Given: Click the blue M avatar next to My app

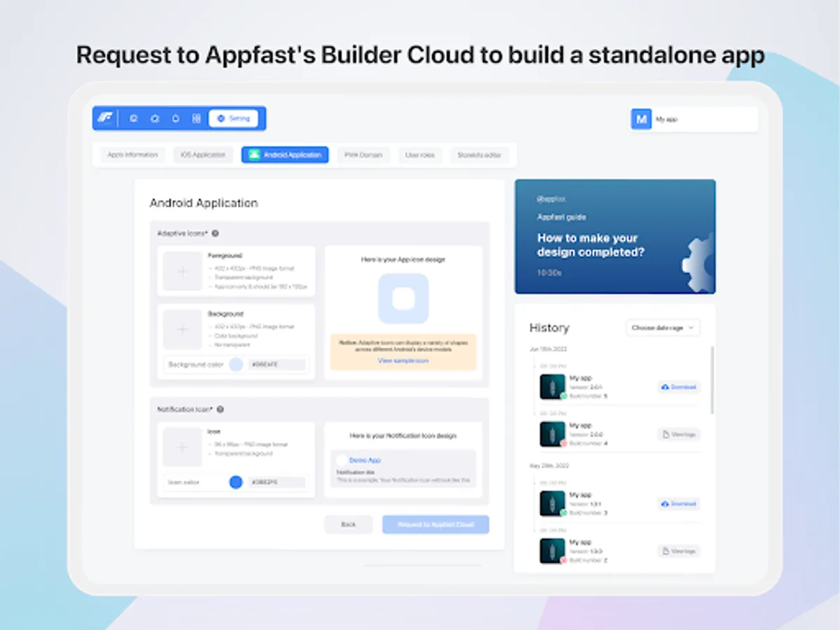Looking at the screenshot, I should point(640,119).
